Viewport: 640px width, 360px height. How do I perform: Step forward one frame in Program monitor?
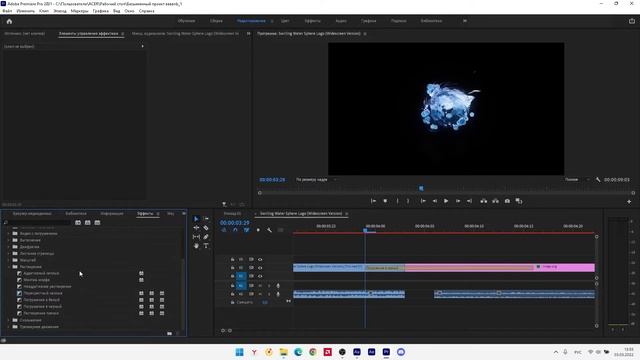pos(458,201)
